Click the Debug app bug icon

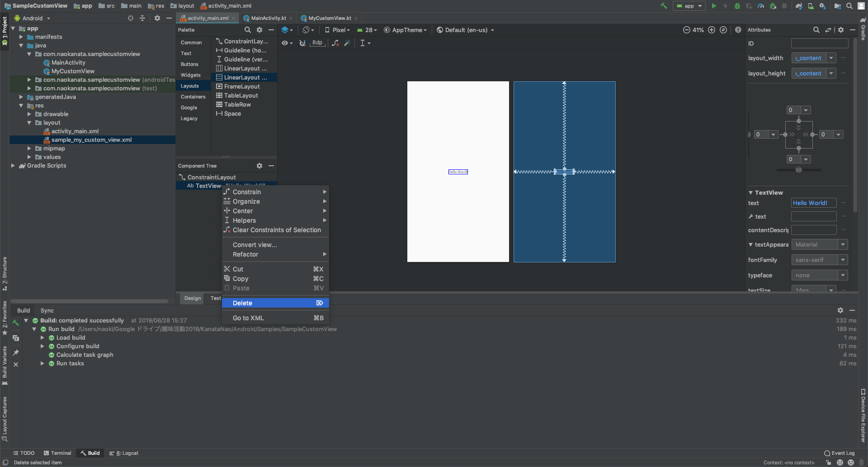tap(737, 6)
